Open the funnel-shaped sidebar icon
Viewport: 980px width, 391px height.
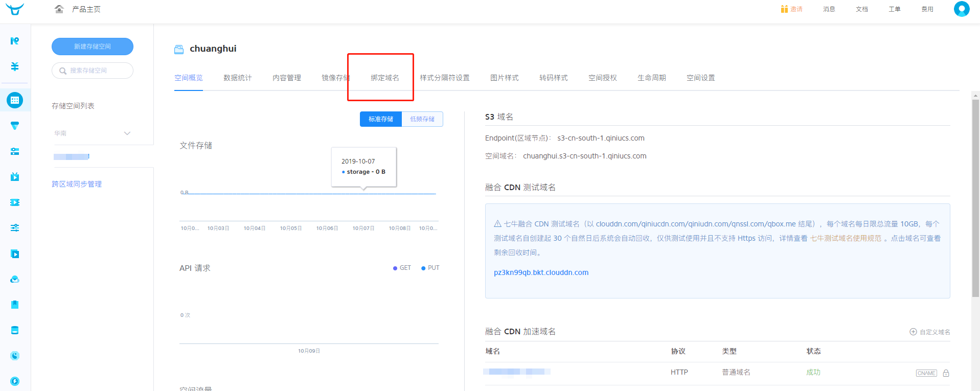point(15,126)
